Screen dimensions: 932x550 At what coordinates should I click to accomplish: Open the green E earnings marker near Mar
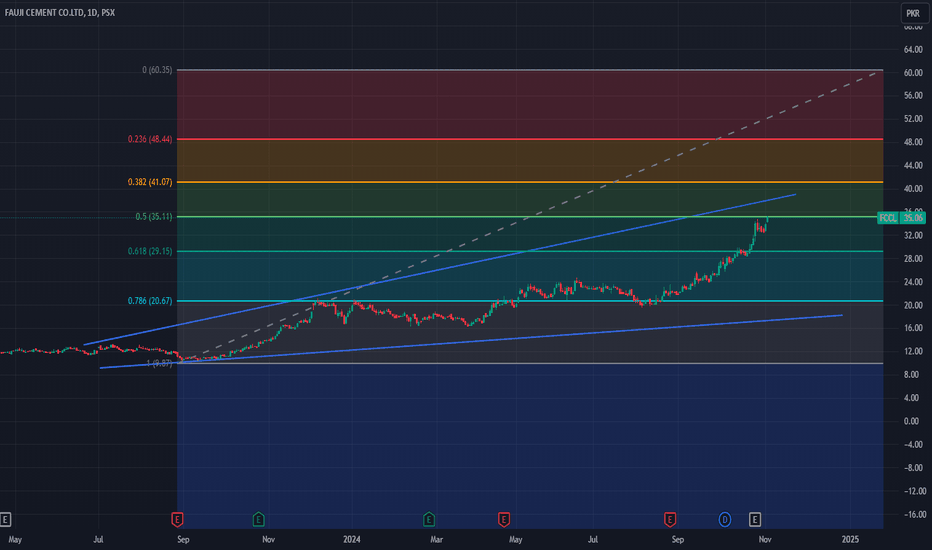click(429, 520)
